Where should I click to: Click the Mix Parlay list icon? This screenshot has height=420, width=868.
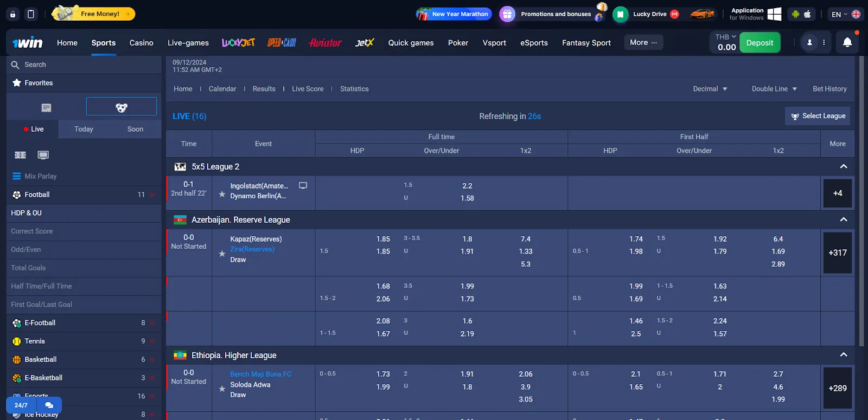tap(16, 176)
